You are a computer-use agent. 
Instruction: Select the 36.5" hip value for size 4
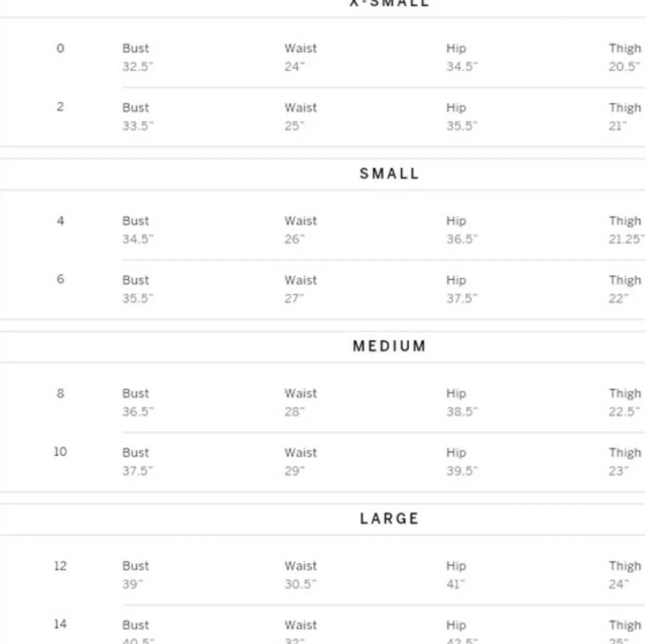pos(462,239)
